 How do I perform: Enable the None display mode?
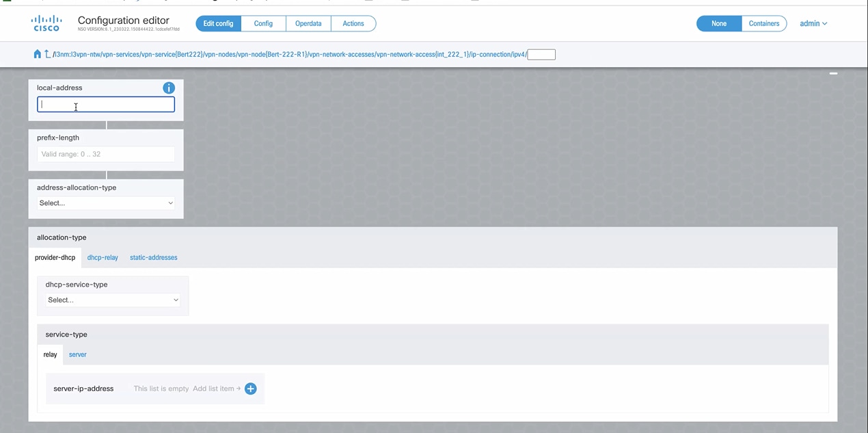click(718, 23)
